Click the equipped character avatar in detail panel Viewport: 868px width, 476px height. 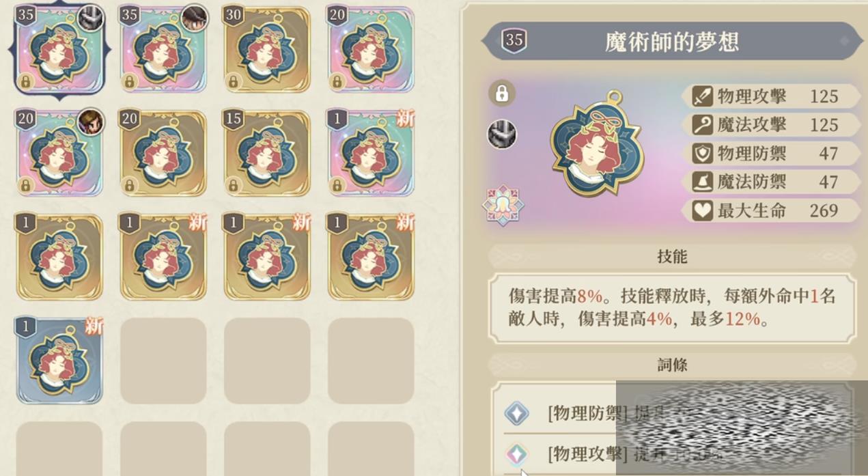coord(502,135)
